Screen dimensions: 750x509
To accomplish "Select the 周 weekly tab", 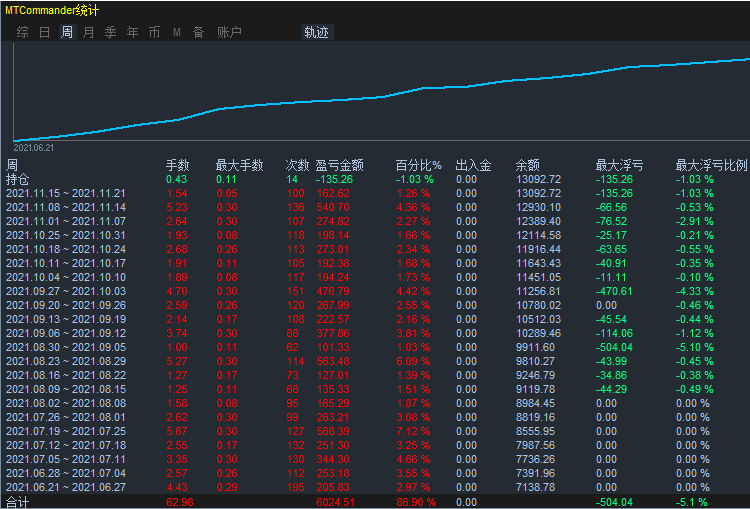I will click(67, 32).
